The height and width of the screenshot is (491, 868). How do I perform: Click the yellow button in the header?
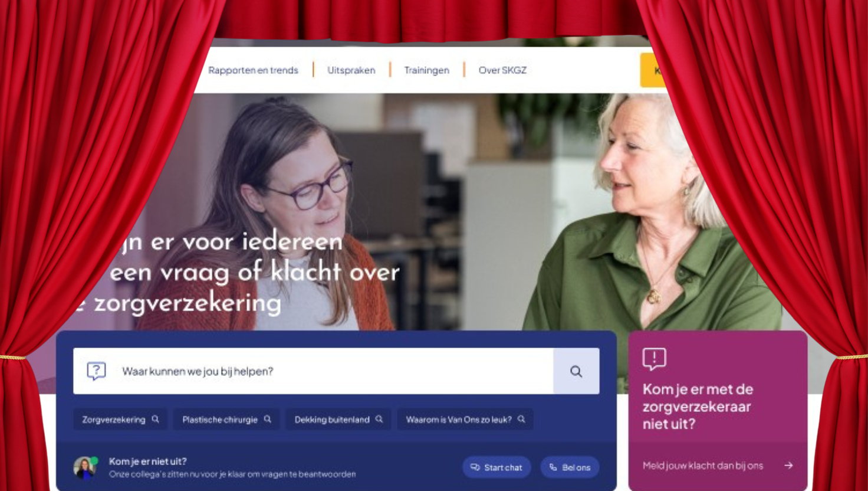click(x=653, y=70)
